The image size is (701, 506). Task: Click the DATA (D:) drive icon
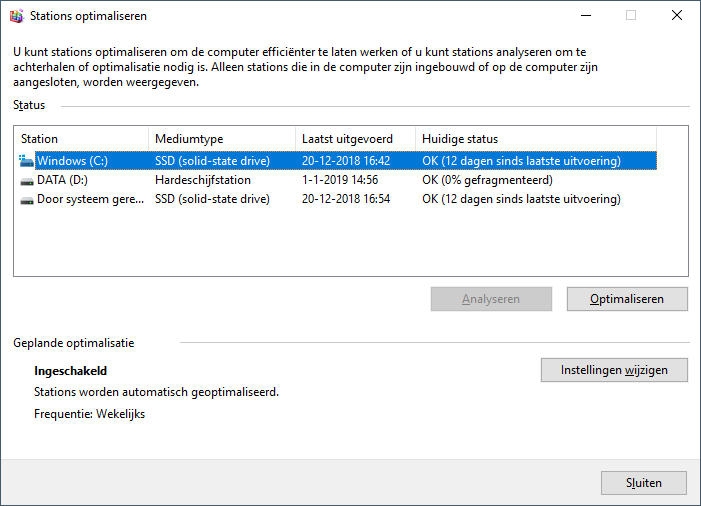(27, 181)
